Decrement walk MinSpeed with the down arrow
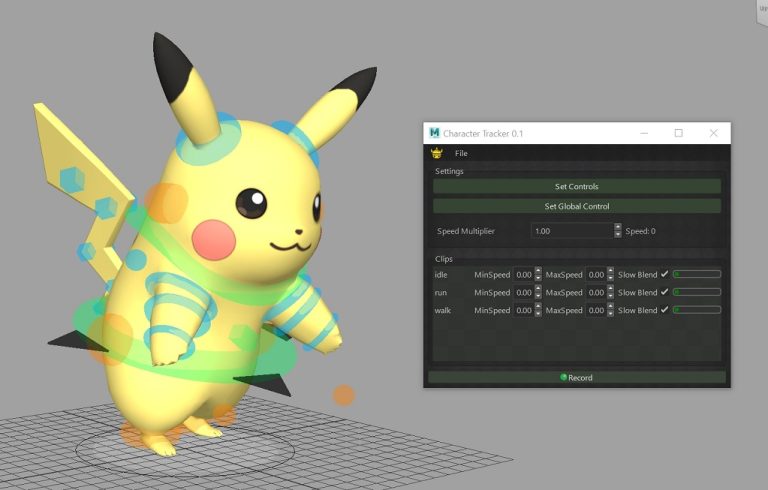768x490 pixels. coord(538,314)
